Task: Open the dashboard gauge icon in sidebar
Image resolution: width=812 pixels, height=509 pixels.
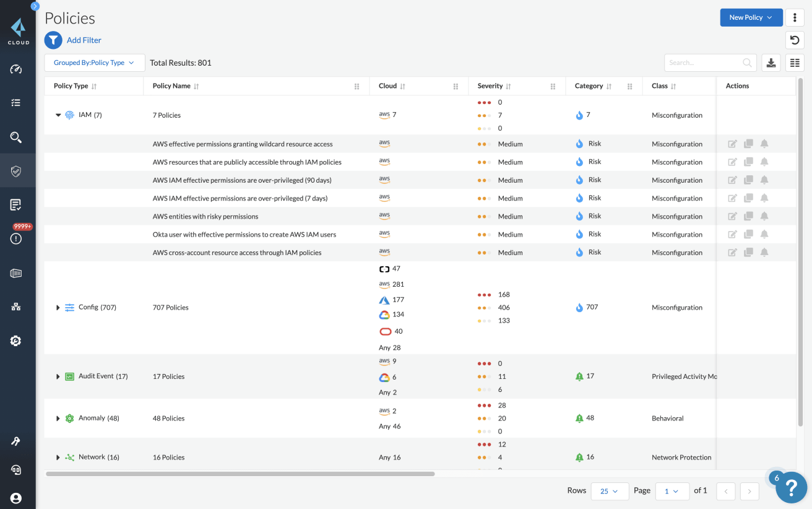Action: coord(16,69)
